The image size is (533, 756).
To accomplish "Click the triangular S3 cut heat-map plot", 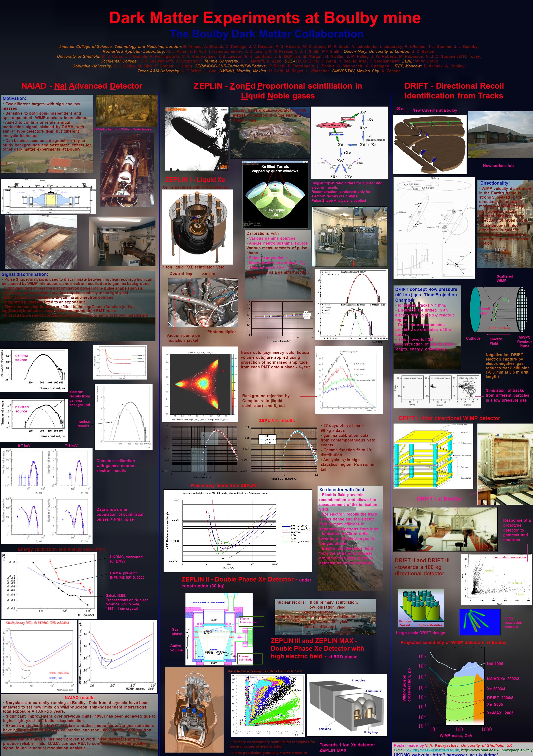I will 200,384.
